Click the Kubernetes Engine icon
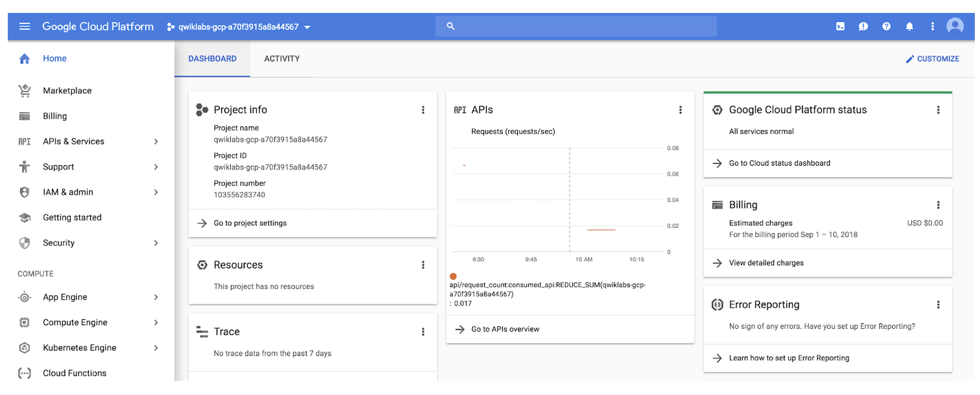 point(25,348)
